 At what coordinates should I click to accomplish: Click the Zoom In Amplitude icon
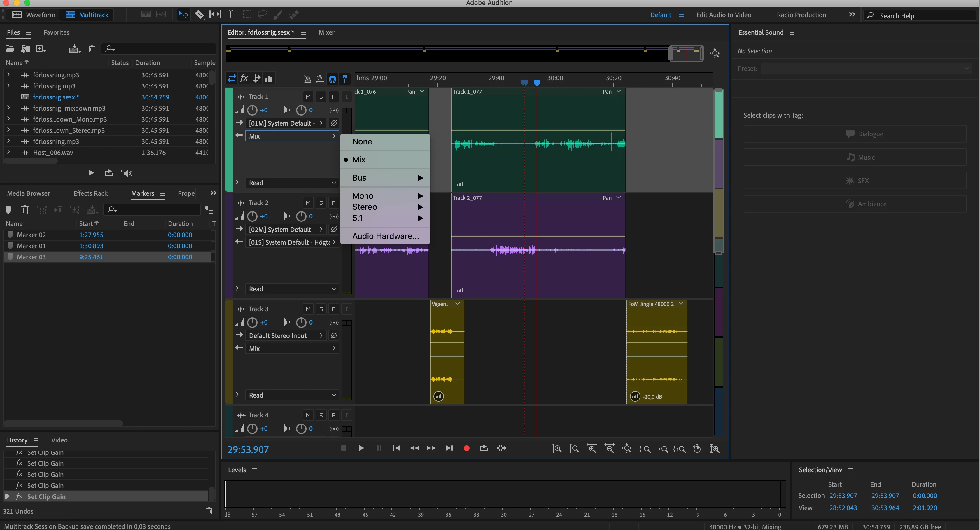click(556, 449)
